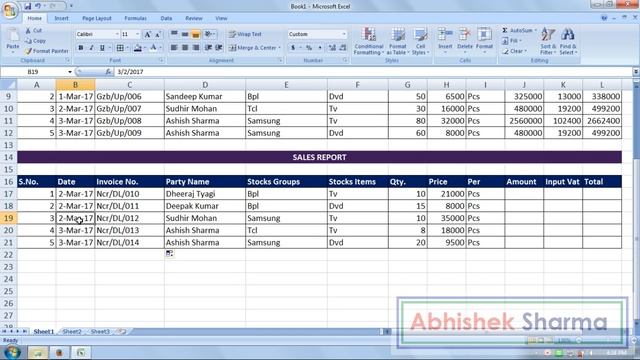
Task: Click the Insert Function fx button
Action: click(x=108, y=72)
